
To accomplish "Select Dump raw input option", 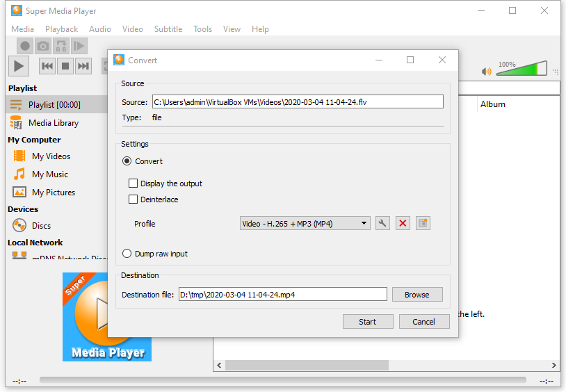I will (x=127, y=254).
